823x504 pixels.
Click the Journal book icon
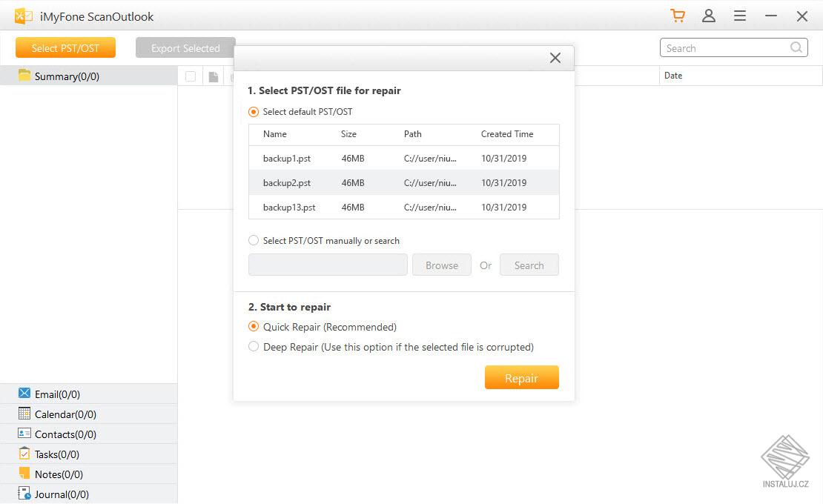coord(24,493)
